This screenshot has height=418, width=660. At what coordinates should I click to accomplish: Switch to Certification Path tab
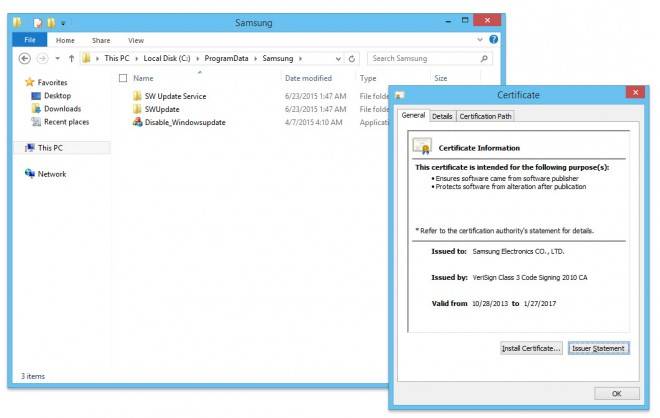pyautogui.click(x=485, y=116)
